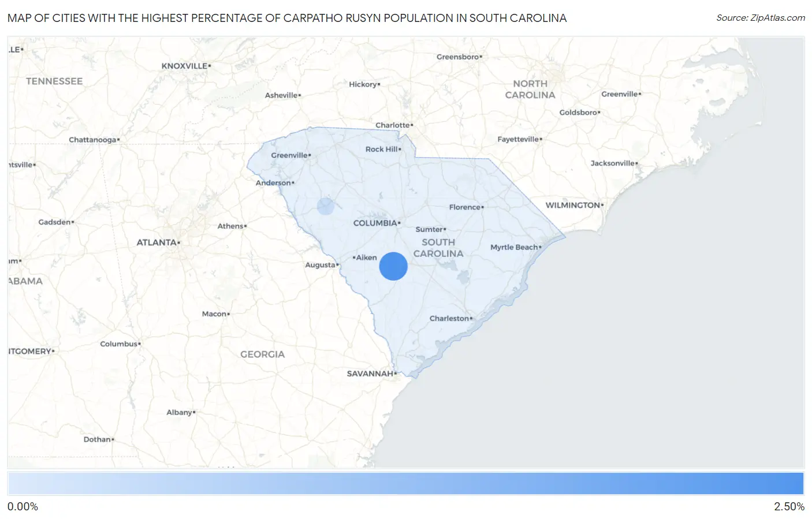812x519 pixels.
Task: Click the Dothan city label
Action: 97,439
